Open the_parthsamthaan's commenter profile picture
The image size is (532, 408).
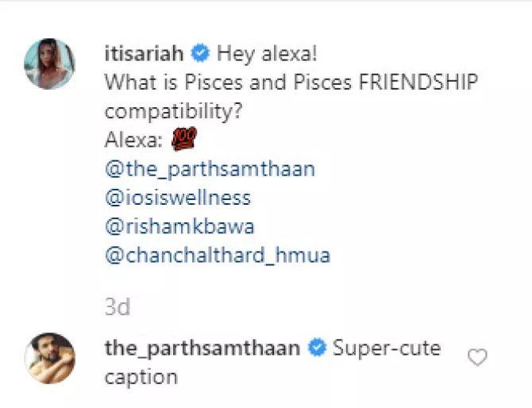(50, 358)
